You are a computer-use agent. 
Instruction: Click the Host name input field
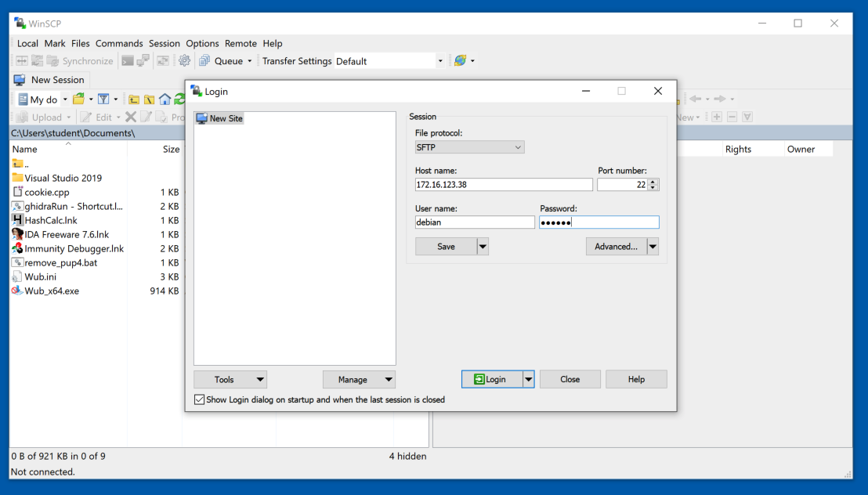504,184
